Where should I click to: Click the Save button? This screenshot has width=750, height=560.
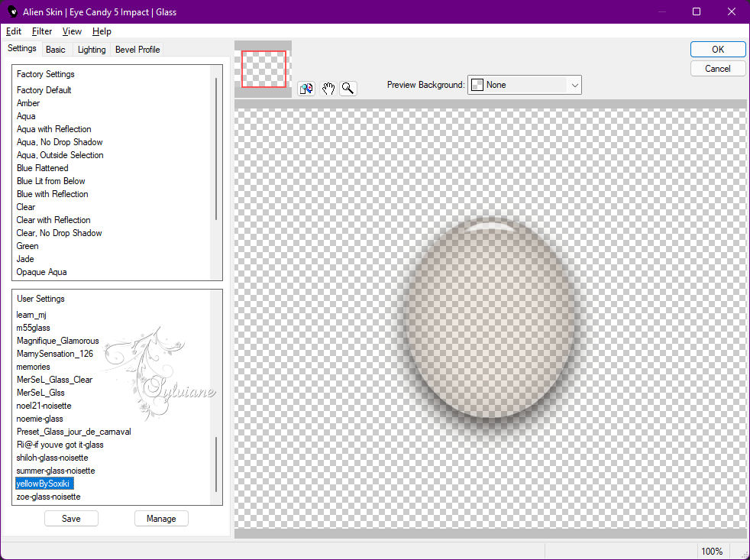(x=71, y=518)
